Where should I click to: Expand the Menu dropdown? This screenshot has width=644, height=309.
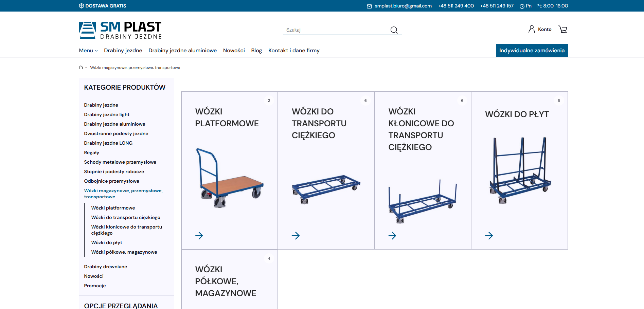[x=88, y=50]
